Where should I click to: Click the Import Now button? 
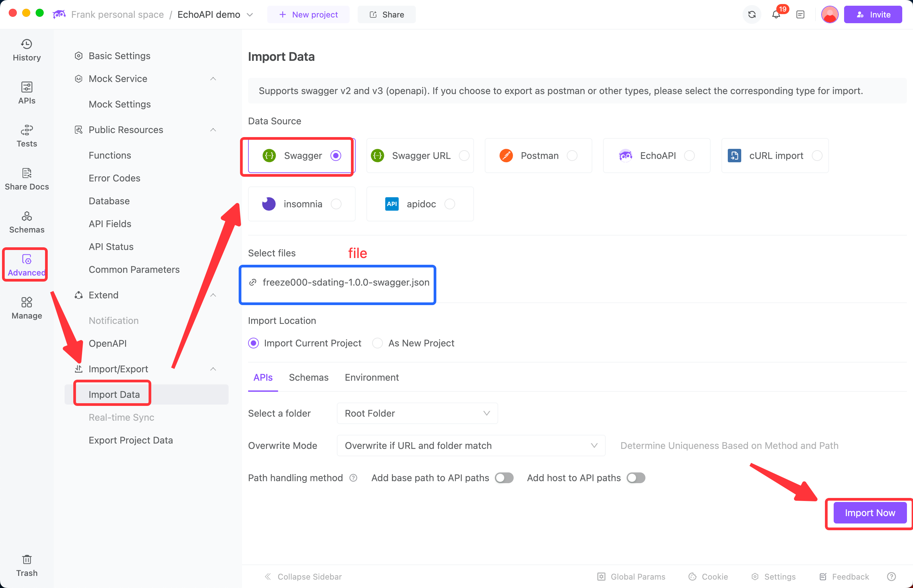[x=869, y=513]
